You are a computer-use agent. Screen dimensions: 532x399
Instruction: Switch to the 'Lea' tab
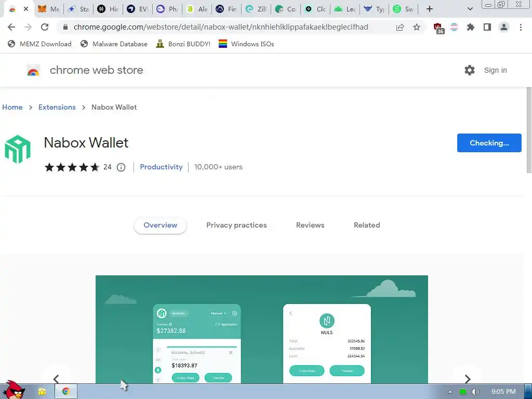(x=345, y=9)
